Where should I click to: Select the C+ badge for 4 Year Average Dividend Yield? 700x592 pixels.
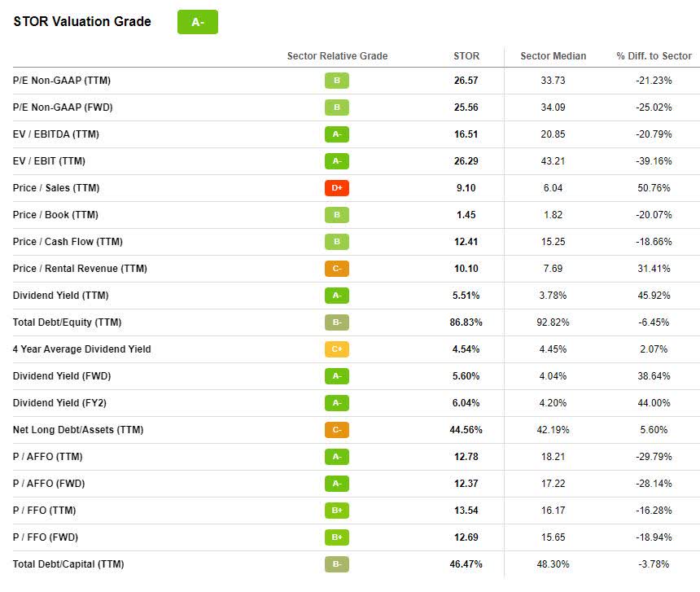pyautogui.click(x=337, y=349)
